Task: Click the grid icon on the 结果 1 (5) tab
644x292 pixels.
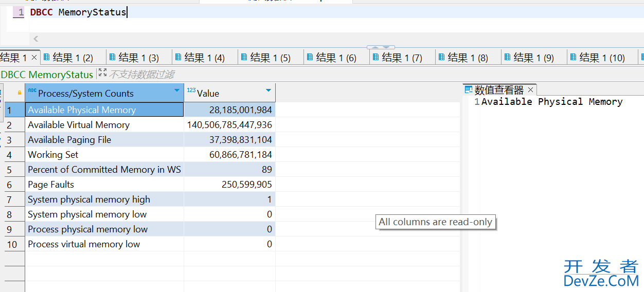Action: pyautogui.click(x=244, y=57)
